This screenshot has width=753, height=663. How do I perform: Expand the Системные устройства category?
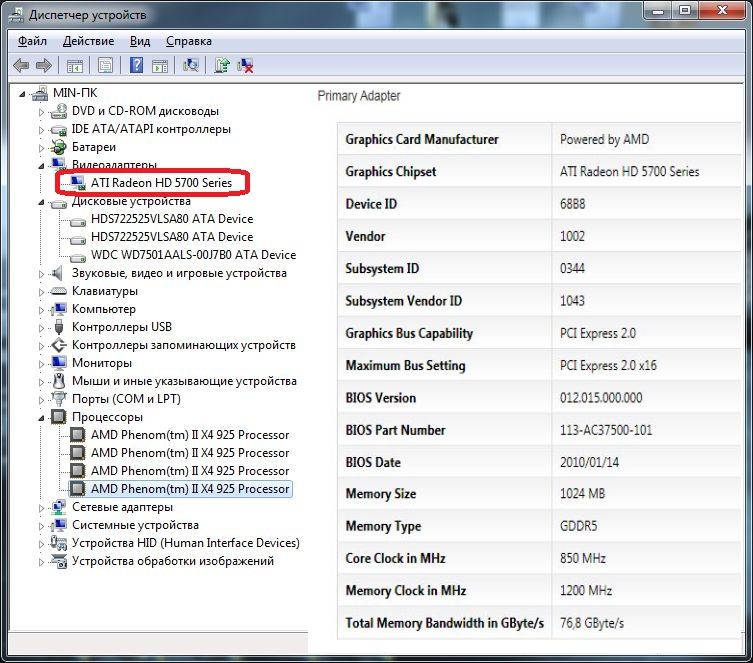pos(41,526)
